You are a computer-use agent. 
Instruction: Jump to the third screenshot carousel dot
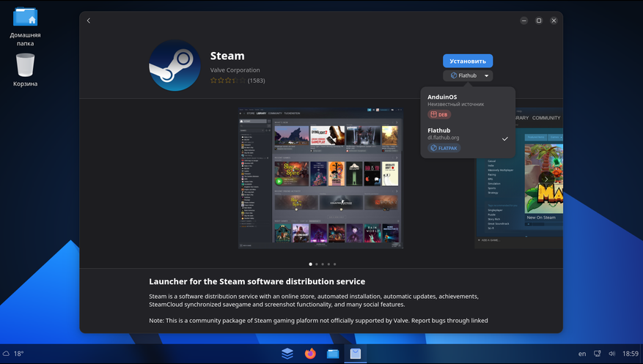[323, 264]
